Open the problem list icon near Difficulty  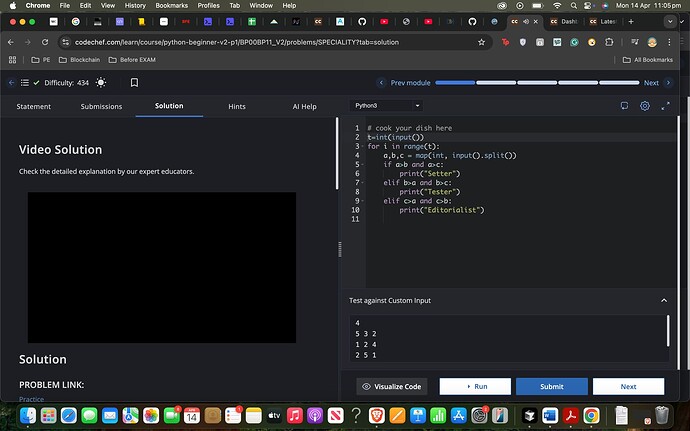click(x=25, y=82)
